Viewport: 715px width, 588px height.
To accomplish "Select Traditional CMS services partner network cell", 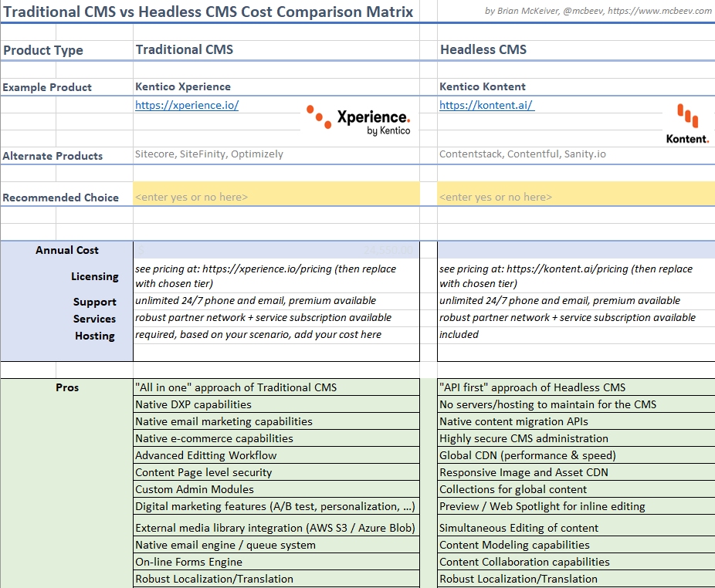I will [x=276, y=318].
